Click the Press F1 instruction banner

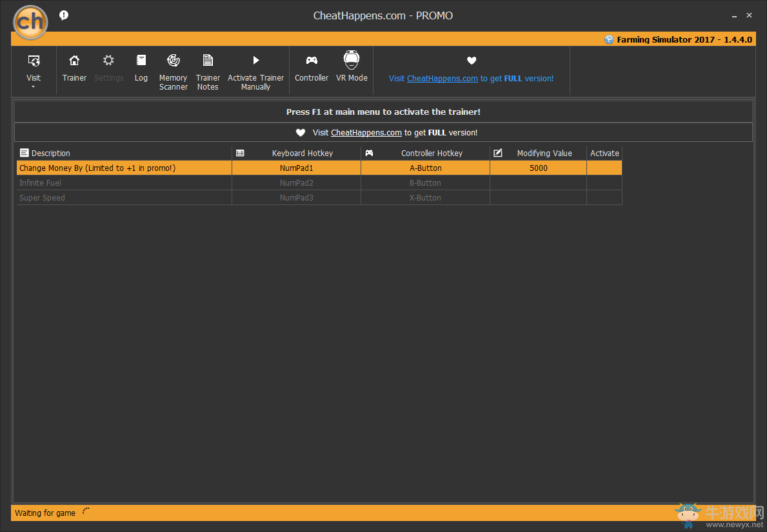click(x=383, y=112)
